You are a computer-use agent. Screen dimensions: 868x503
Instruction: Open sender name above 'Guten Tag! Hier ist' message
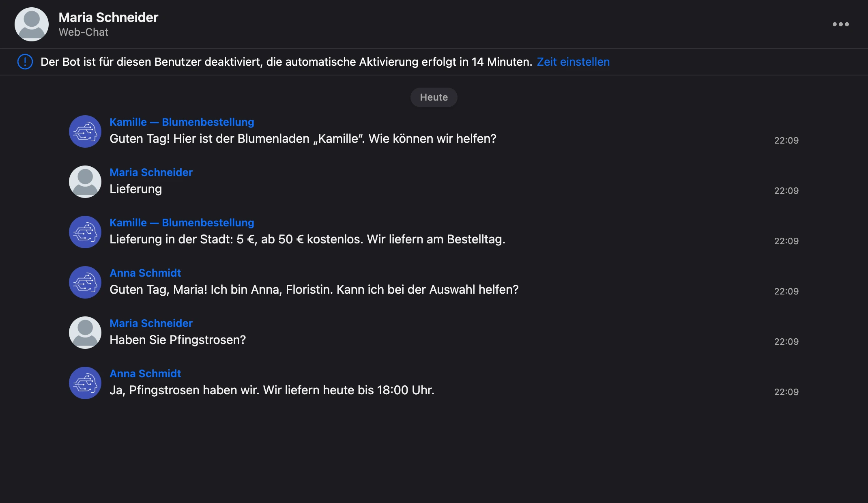point(182,122)
